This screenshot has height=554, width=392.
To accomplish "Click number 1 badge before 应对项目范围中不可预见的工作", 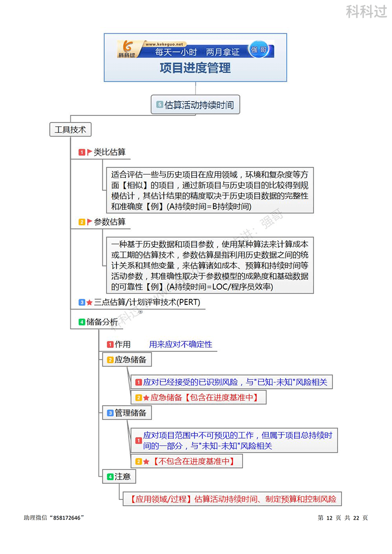I will tap(139, 441).
